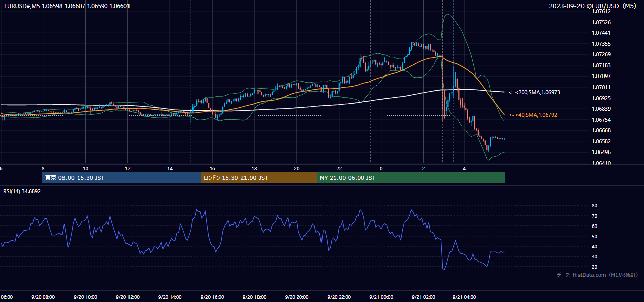This screenshot has height=302, width=644.
Task: Click price scale value 1.07441
Action: coord(601,33)
